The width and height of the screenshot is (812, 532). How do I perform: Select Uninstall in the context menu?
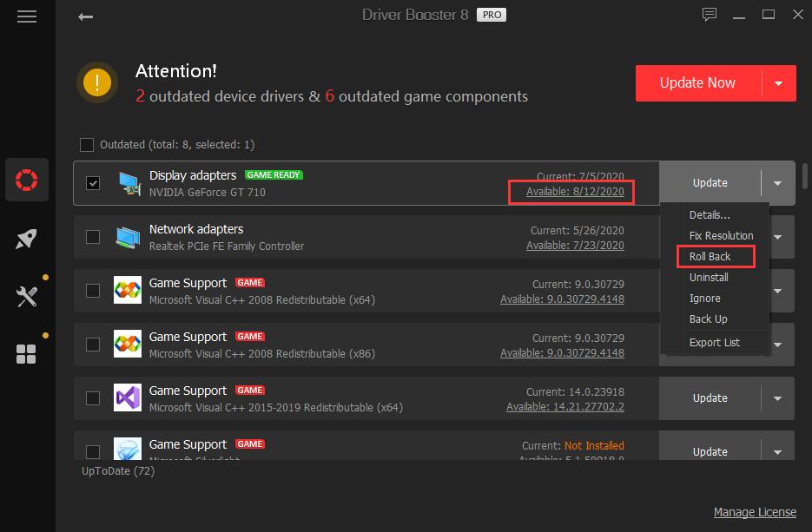(709, 278)
